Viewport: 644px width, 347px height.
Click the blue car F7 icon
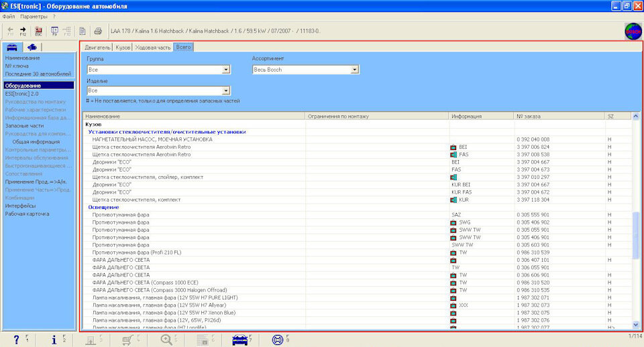(240, 340)
